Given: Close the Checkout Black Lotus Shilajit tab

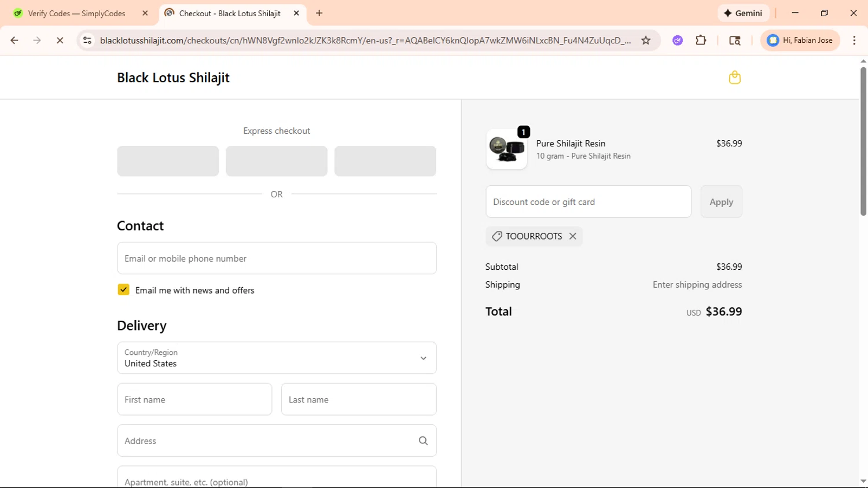Looking at the screenshot, I should pyautogui.click(x=296, y=13).
